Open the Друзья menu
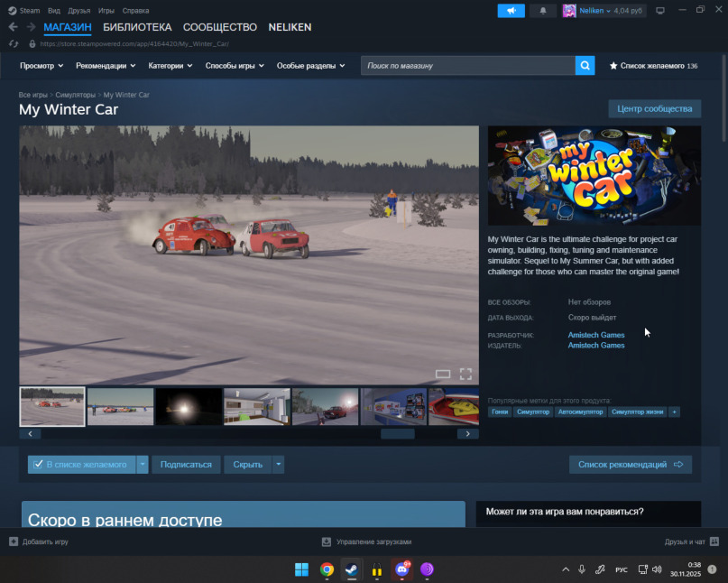Image resolution: width=728 pixels, height=583 pixels. (78, 10)
